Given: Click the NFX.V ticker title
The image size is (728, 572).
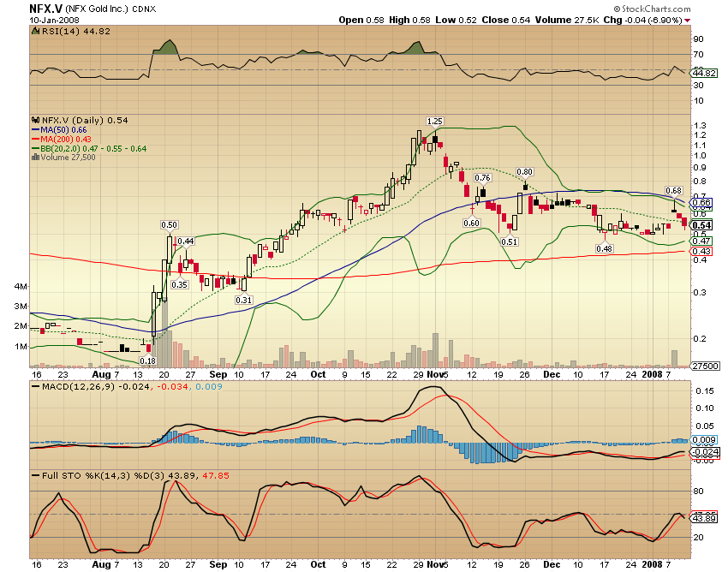Looking at the screenshot, I should (39, 9).
